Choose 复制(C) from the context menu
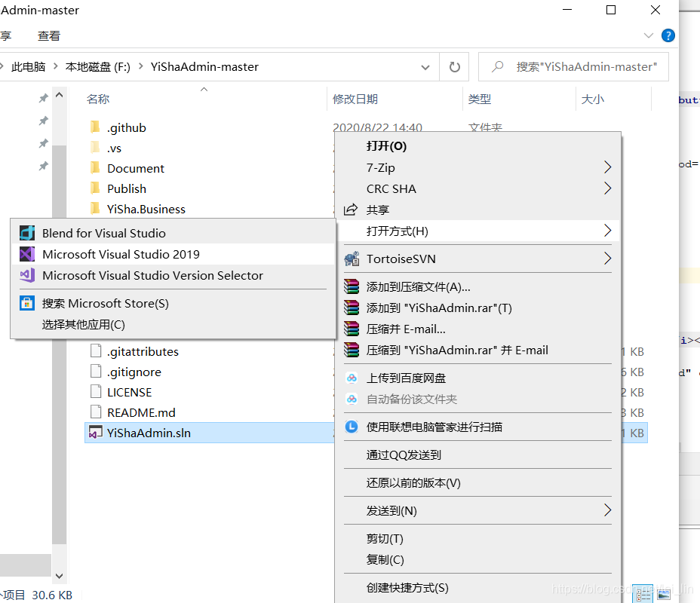Viewport: 700px width, 603px height. pos(478,560)
